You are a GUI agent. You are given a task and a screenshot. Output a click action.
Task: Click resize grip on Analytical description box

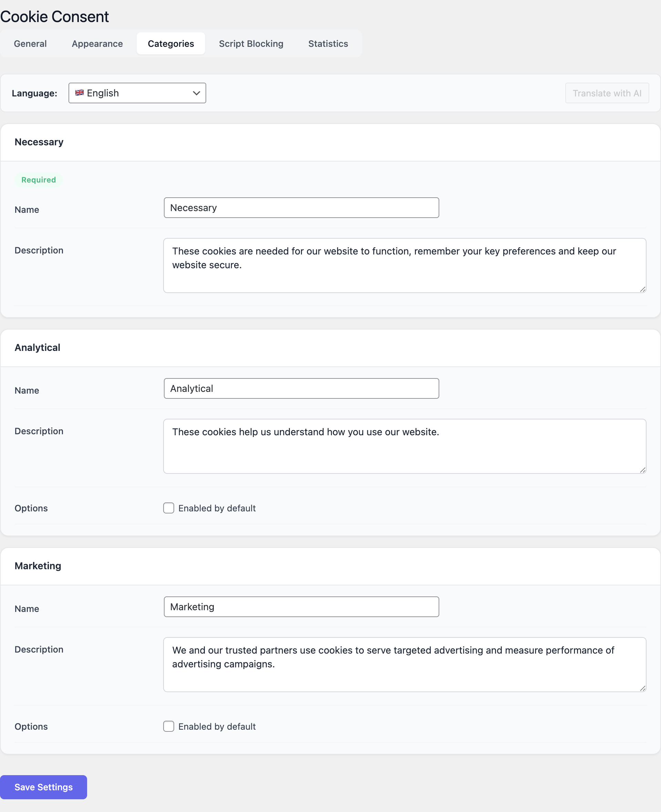click(642, 470)
